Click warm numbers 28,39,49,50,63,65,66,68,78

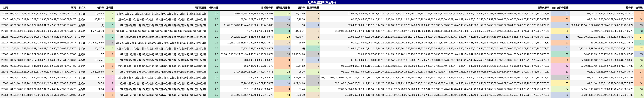click(x=258, y=60)
